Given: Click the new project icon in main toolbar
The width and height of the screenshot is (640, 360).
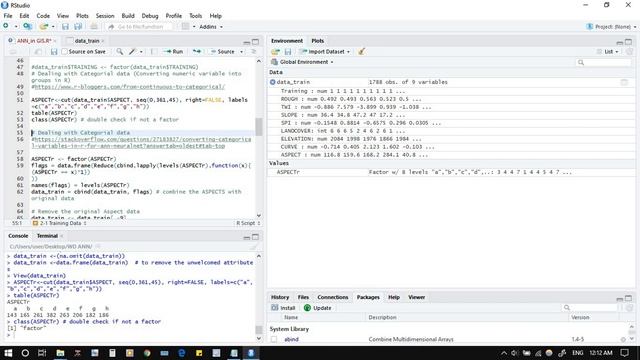Looking at the screenshot, I should pyautogui.click(x=27, y=27).
